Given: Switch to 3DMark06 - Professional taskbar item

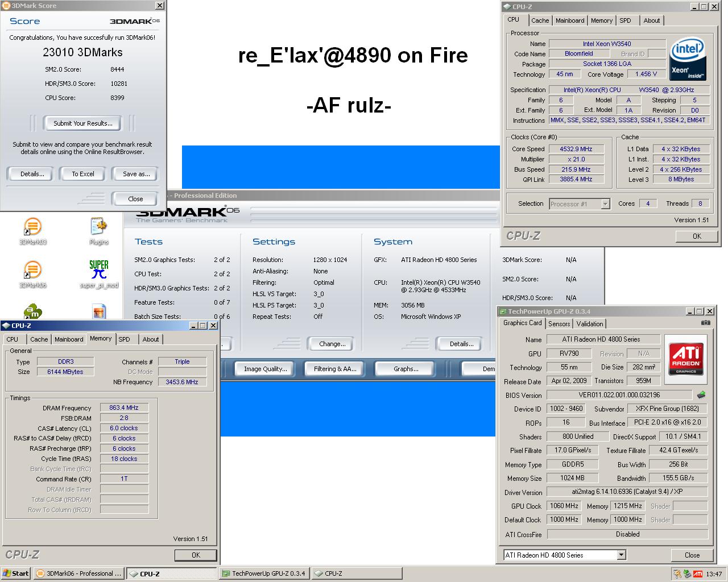Looking at the screenshot, I should click(x=78, y=573).
